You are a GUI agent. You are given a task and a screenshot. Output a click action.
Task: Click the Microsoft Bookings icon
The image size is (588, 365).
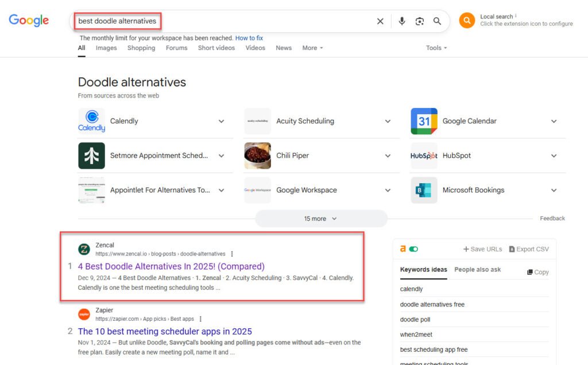[424, 190]
